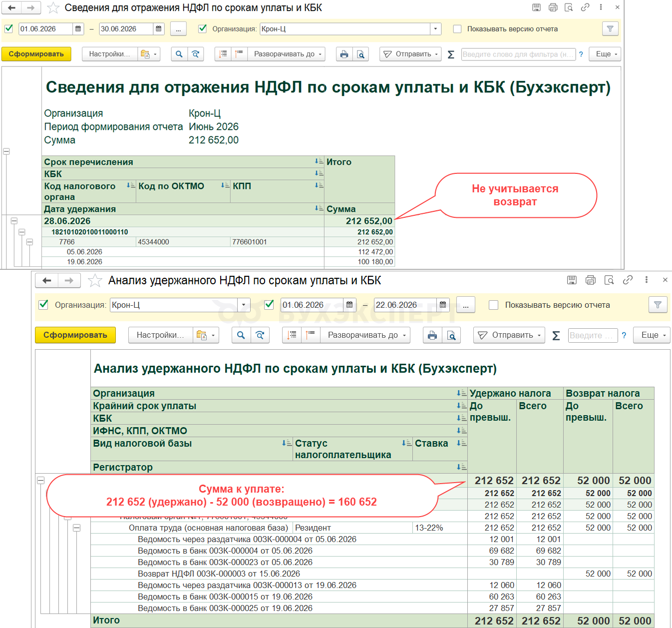Expand all groups icon in top toolbar
This screenshot has width=672, height=628.
pyautogui.click(x=239, y=54)
